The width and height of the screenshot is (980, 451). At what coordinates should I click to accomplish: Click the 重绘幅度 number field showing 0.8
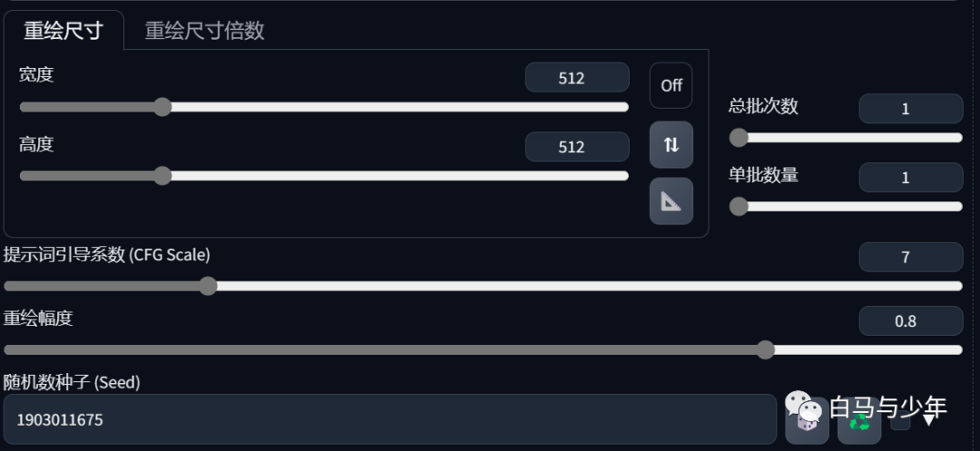coord(911,321)
